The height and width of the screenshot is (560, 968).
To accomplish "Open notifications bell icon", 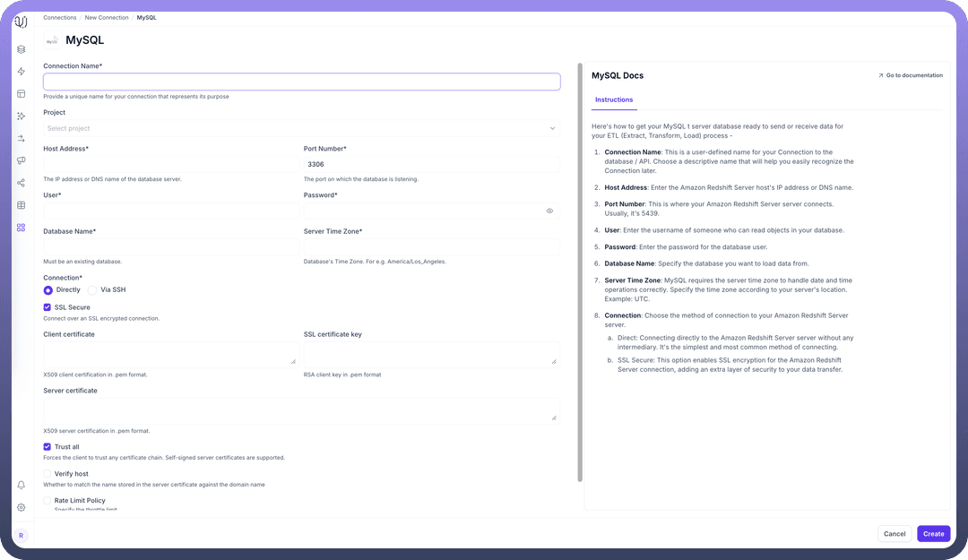I will (x=21, y=485).
